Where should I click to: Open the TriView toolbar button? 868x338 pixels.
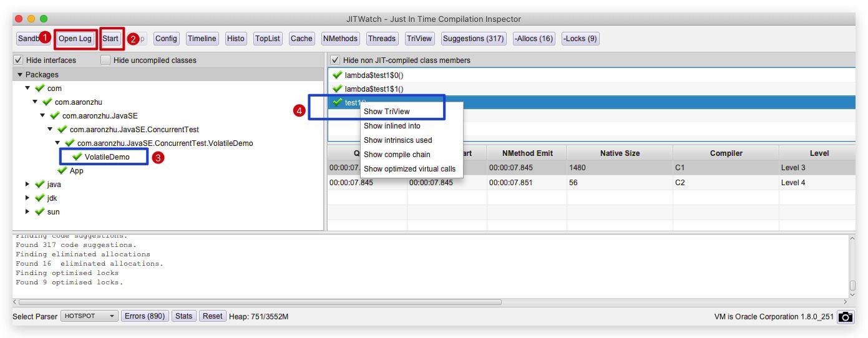click(x=419, y=39)
